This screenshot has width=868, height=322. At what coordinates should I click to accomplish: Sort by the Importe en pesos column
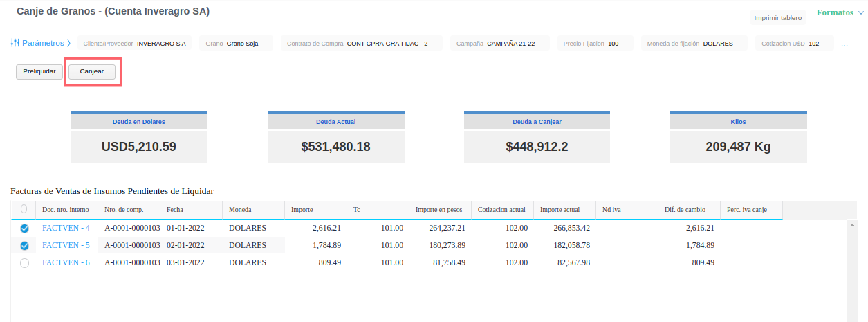click(438, 210)
